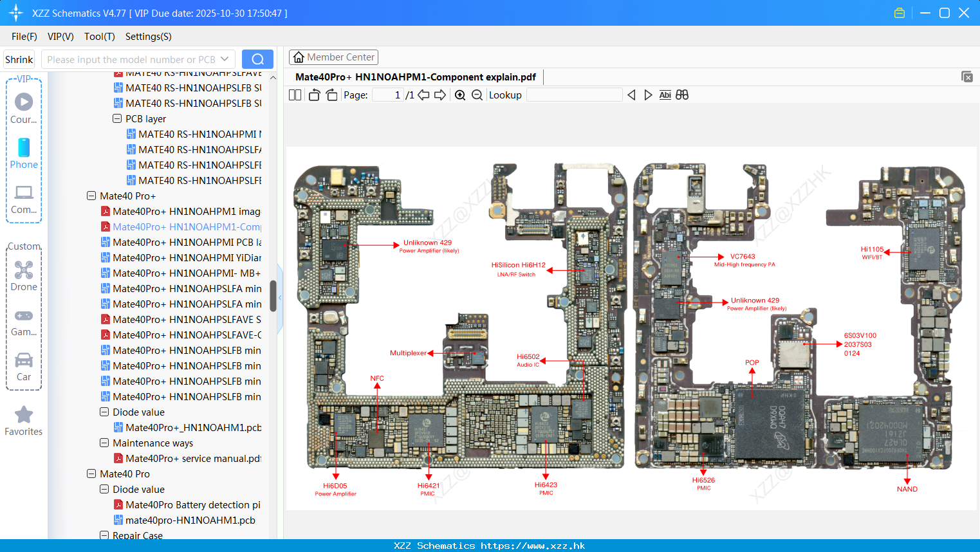Open Mate40Pro Battery detection pdf
The height and width of the screenshot is (552, 980).
[187, 504]
